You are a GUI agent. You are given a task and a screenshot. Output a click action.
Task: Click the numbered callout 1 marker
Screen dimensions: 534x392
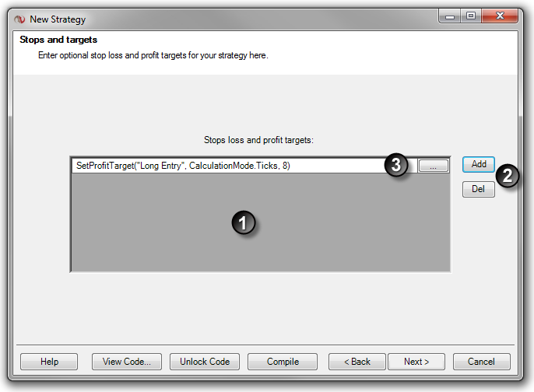point(243,222)
